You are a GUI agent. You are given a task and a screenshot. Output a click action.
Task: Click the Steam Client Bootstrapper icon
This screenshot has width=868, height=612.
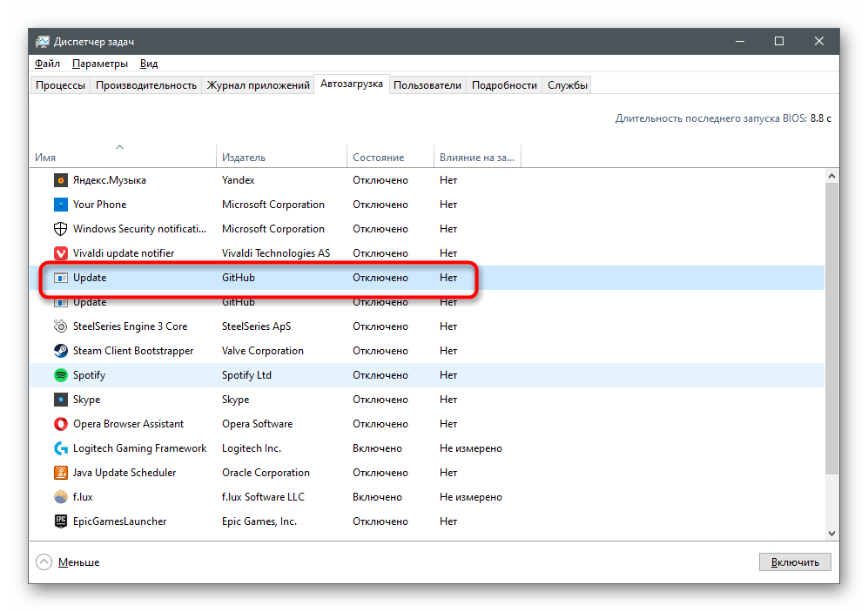(x=61, y=351)
